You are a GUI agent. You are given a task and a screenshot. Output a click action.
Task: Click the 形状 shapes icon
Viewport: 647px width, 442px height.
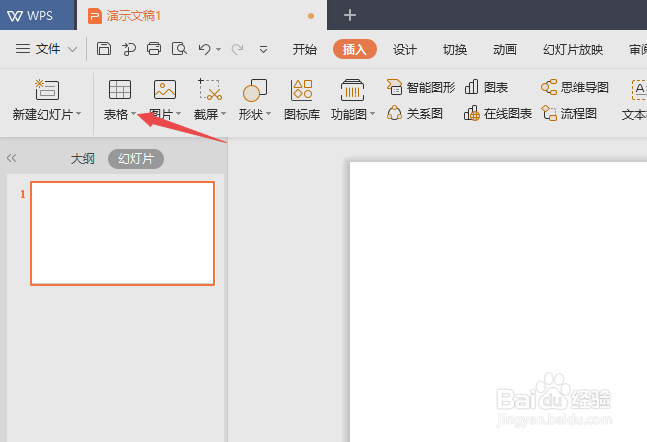tap(255, 90)
